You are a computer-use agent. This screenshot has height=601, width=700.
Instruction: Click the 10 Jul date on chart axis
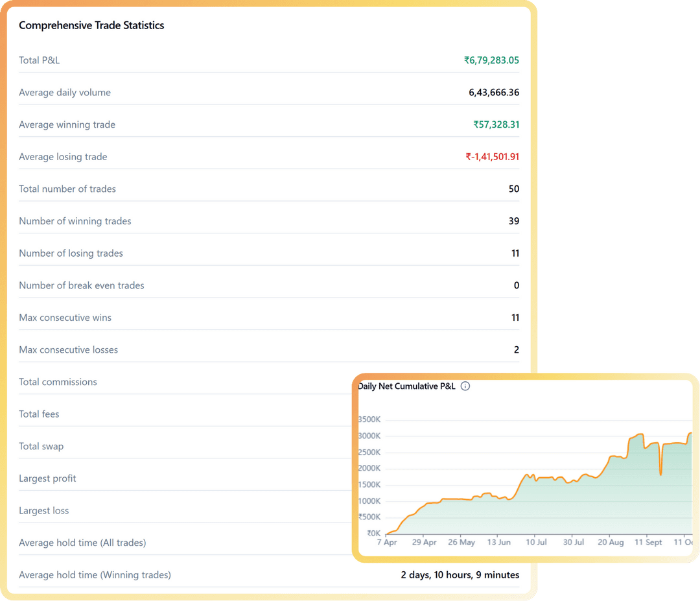[x=536, y=542]
